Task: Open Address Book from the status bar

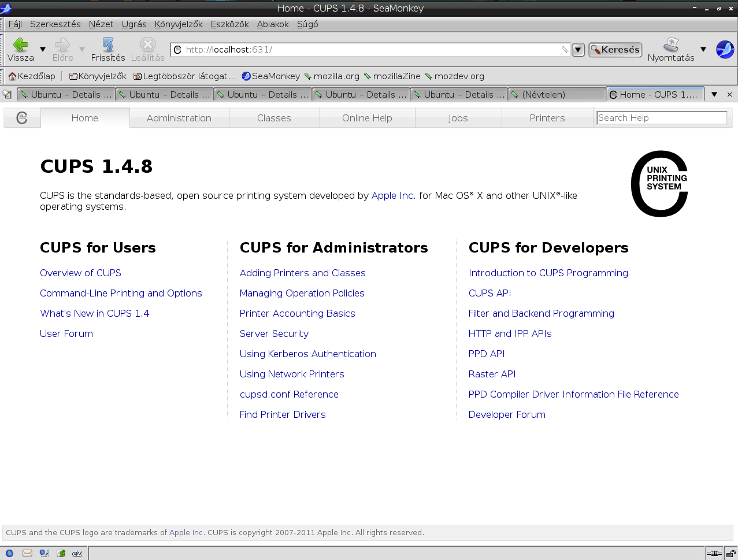Action: click(x=61, y=553)
